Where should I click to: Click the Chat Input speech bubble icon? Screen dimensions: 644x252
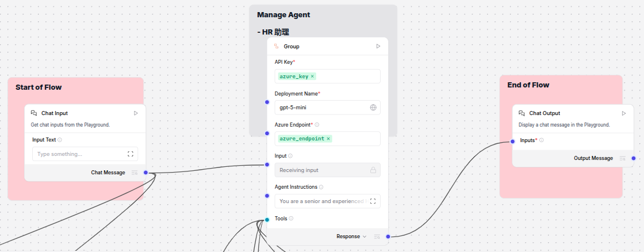click(34, 113)
